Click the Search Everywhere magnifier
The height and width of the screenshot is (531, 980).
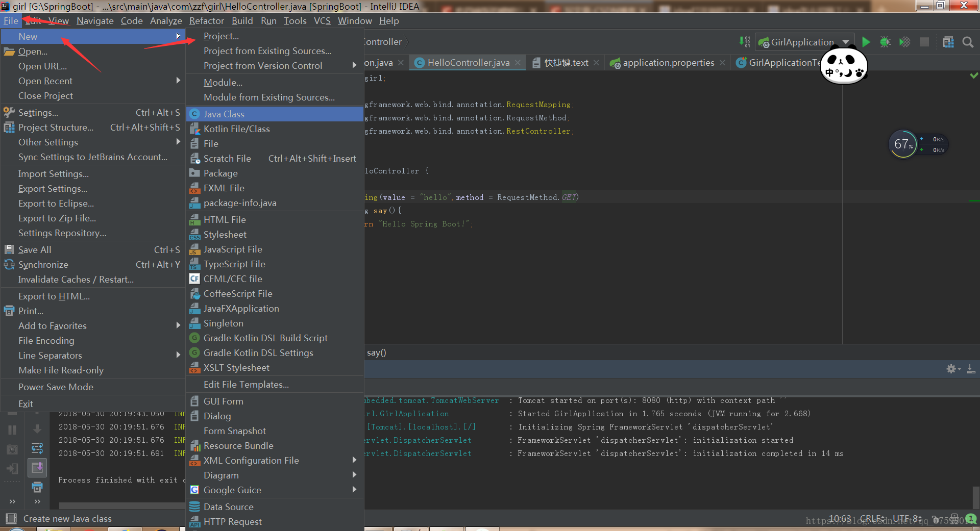(967, 42)
